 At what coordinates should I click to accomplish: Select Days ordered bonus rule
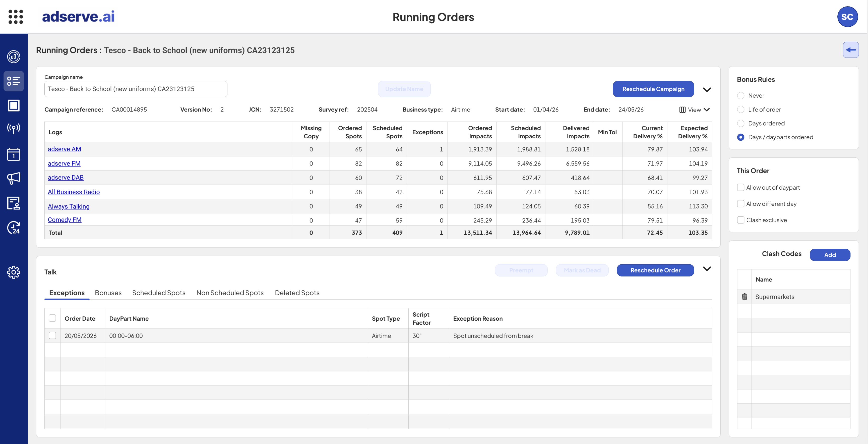coord(740,123)
